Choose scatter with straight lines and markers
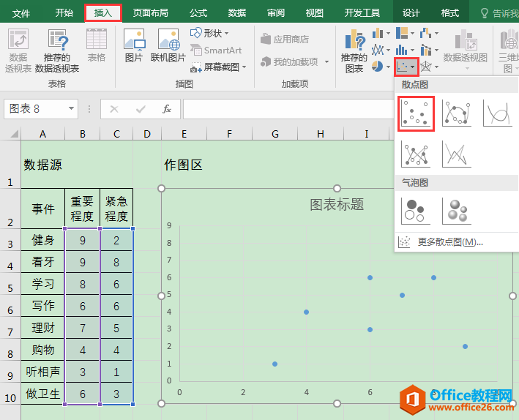The width and height of the screenshot is (519, 420). [417, 154]
